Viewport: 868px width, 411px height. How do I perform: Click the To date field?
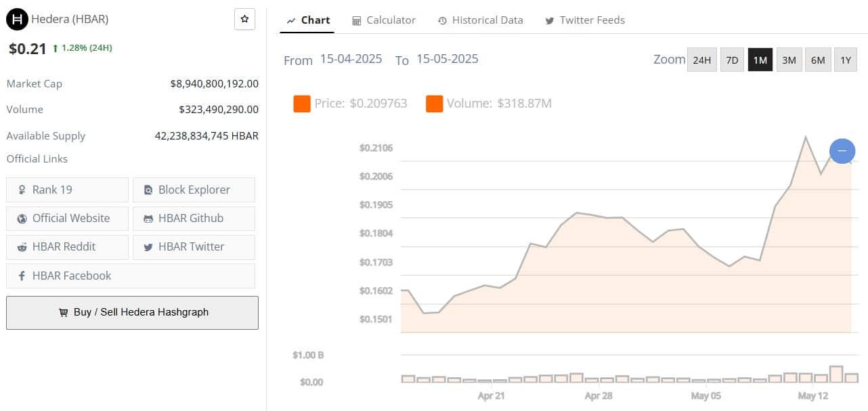pyautogui.click(x=447, y=59)
